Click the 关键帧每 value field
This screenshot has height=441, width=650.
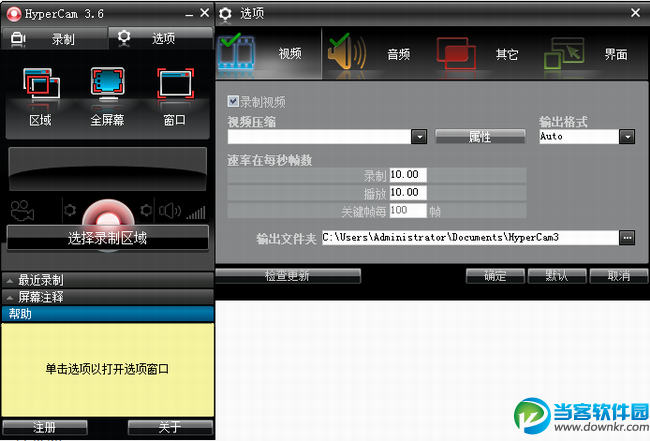pyautogui.click(x=408, y=211)
